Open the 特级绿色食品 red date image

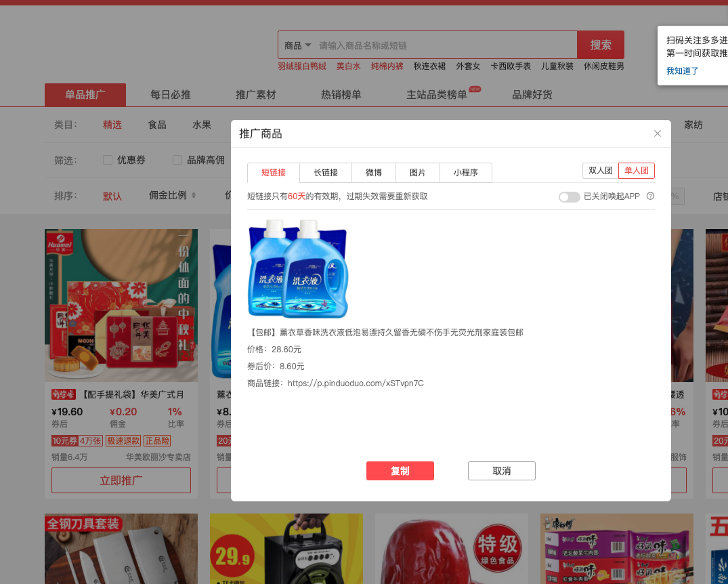point(452,549)
